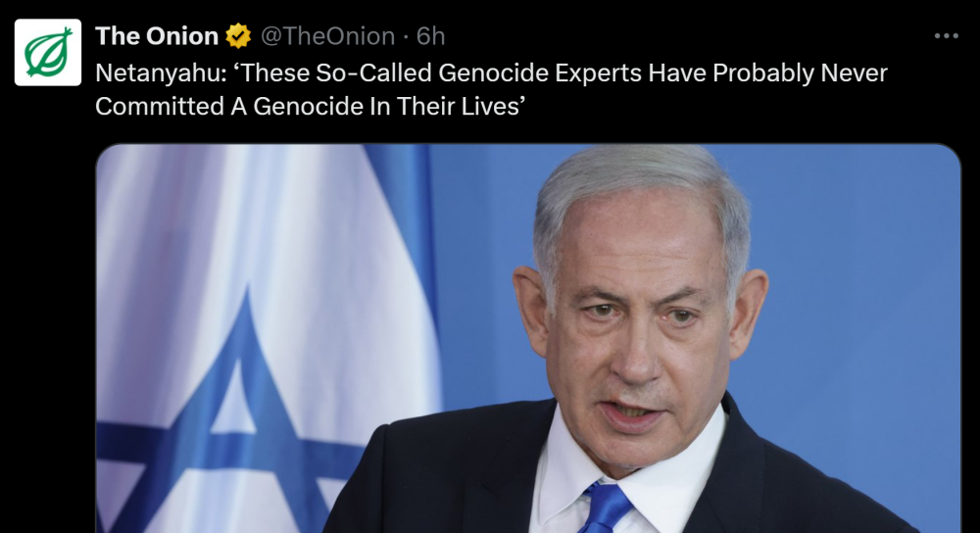
Task: Open the 6h timestamp permalink
Action: coord(430,36)
